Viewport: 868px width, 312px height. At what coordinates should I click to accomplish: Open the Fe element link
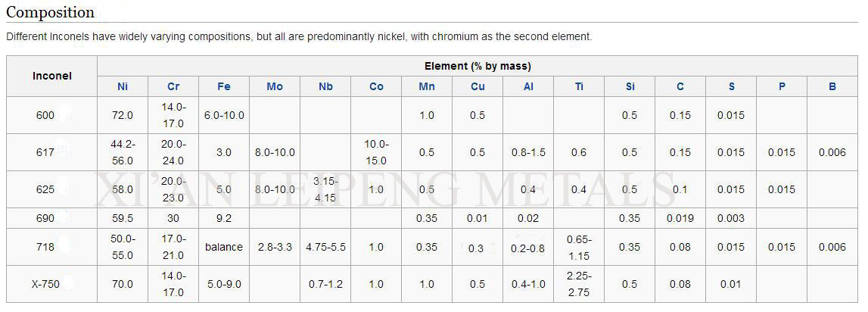tap(224, 86)
